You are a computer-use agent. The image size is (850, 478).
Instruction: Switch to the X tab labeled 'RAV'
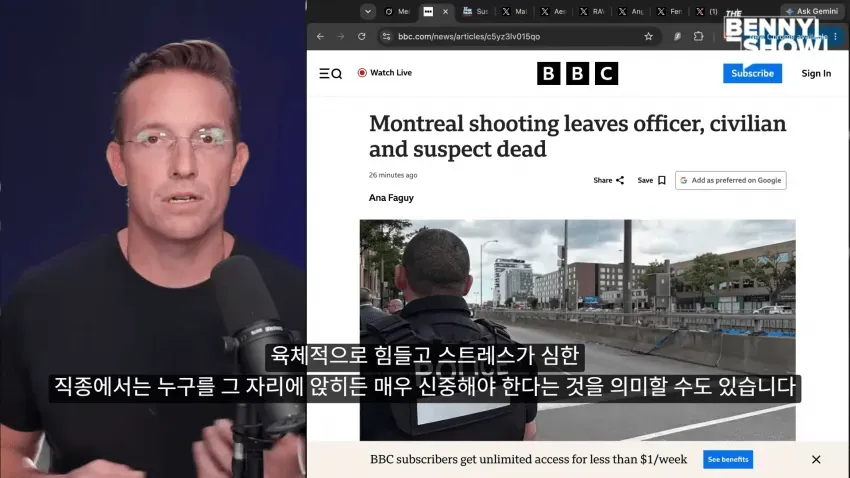point(592,11)
